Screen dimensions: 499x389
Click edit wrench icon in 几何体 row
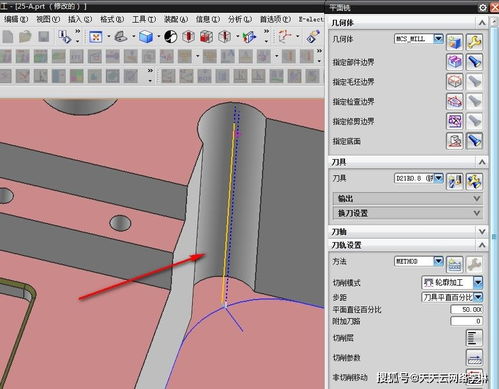[474, 42]
